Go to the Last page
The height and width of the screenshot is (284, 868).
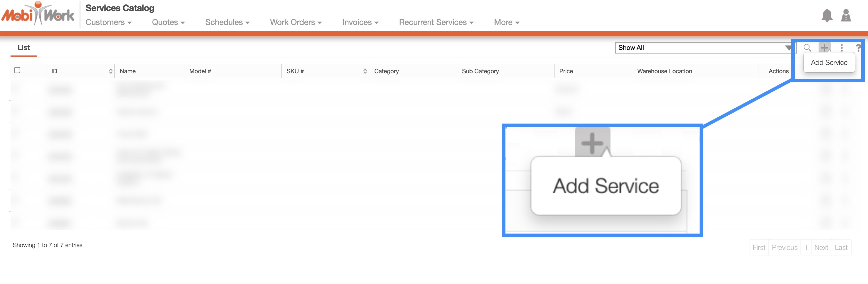841,247
